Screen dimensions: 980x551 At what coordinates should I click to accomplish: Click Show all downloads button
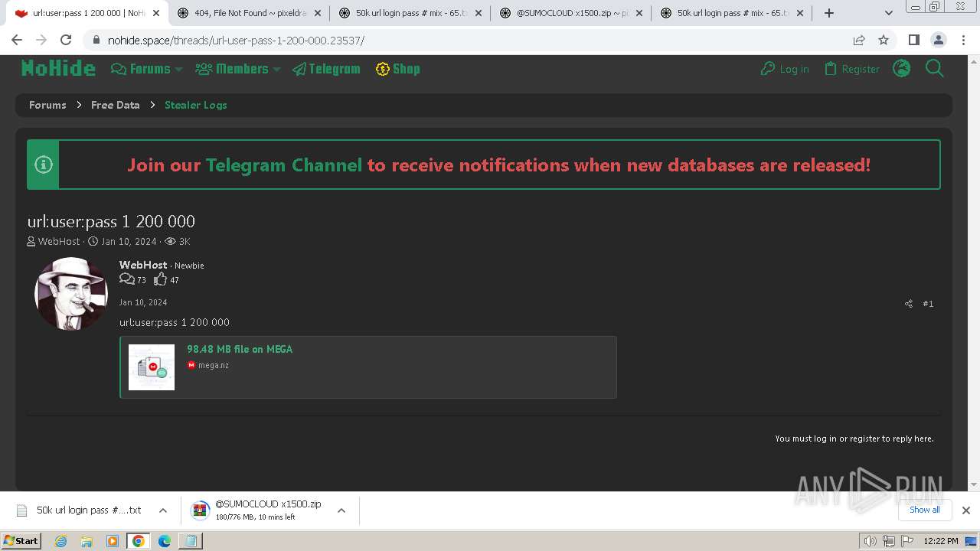[924, 510]
